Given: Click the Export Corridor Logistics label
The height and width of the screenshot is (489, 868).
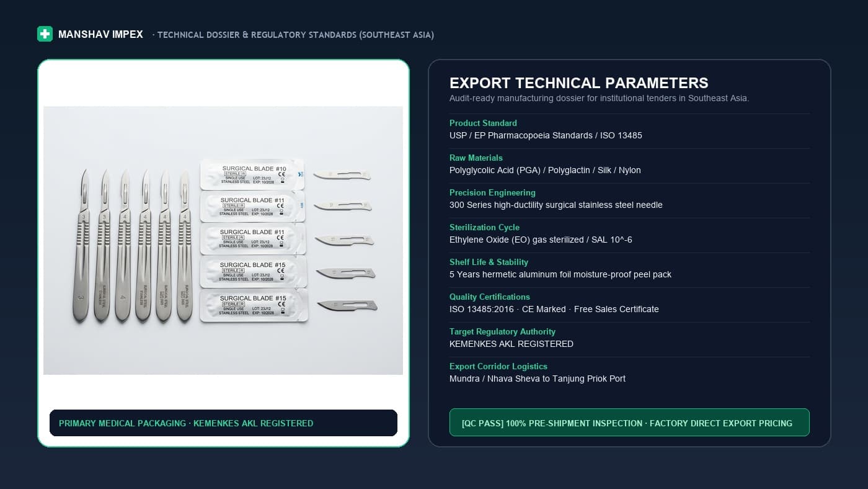Looking at the screenshot, I should 498,366.
